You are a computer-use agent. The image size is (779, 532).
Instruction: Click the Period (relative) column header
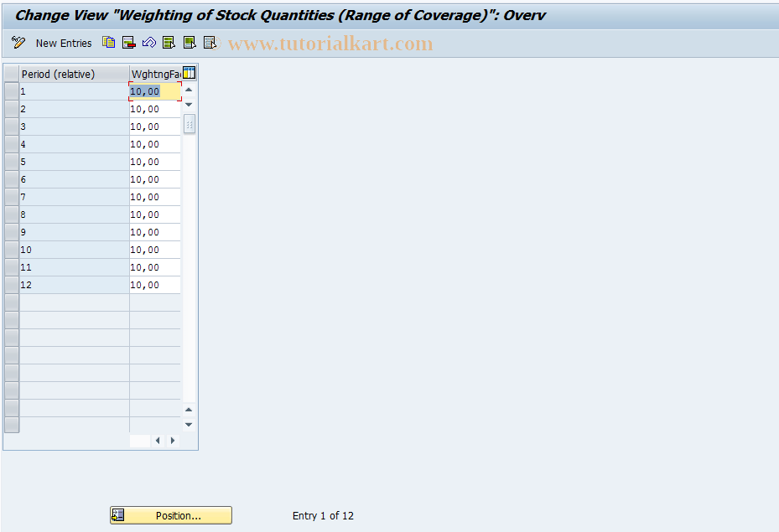[74, 73]
